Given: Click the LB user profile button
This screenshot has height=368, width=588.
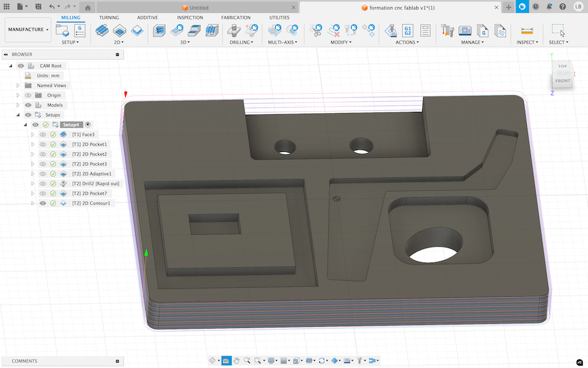Looking at the screenshot, I should coord(578,6).
